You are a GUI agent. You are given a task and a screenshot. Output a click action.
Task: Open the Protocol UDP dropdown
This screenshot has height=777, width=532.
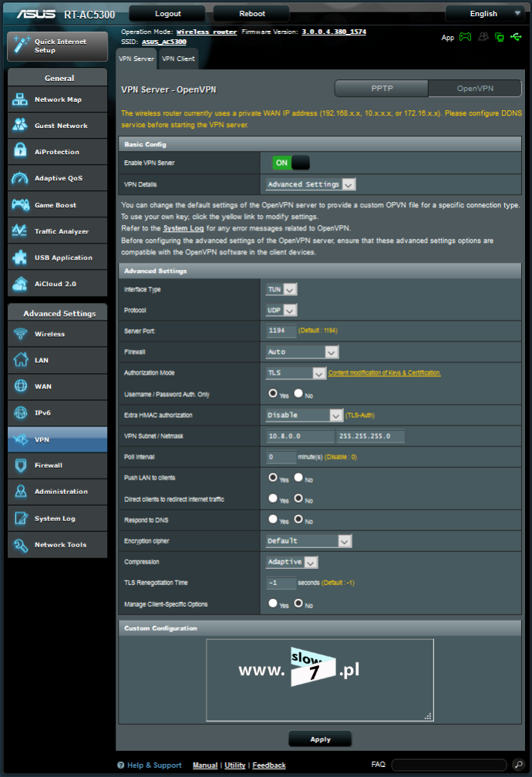[281, 310]
